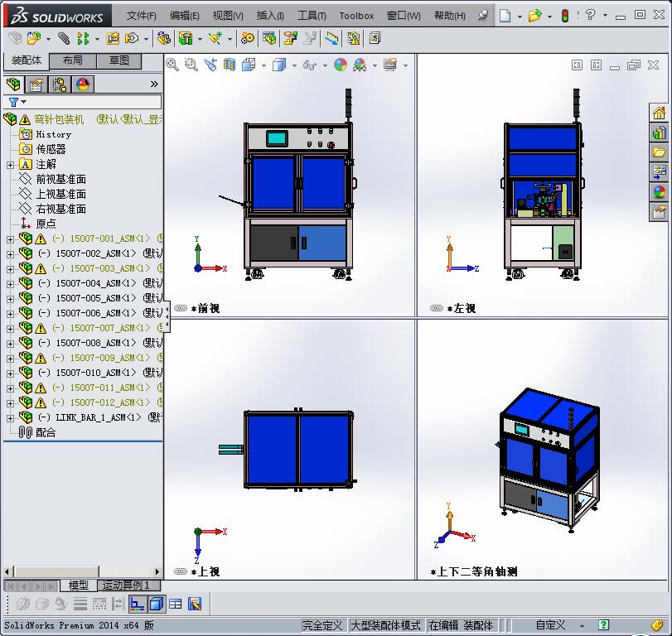
Task: Click the Show Hidden Components icon
Action: [164, 39]
